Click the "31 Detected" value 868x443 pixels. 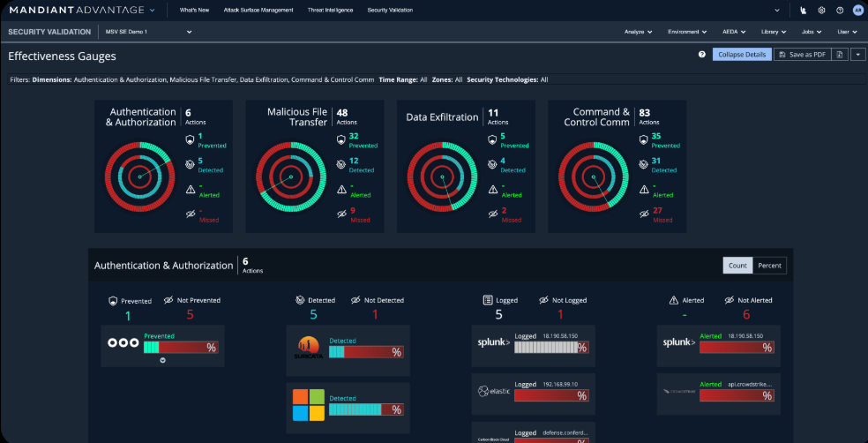[x=664, y=165]
